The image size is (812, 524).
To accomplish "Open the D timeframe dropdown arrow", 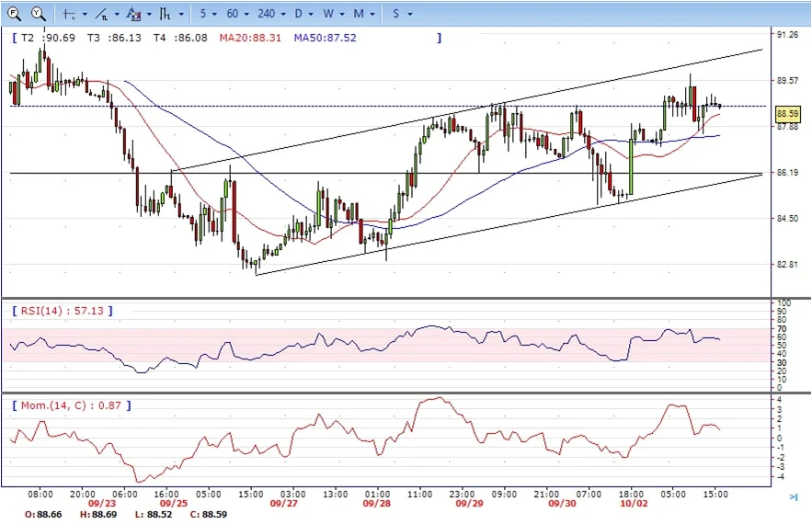I will pos(311,15).
